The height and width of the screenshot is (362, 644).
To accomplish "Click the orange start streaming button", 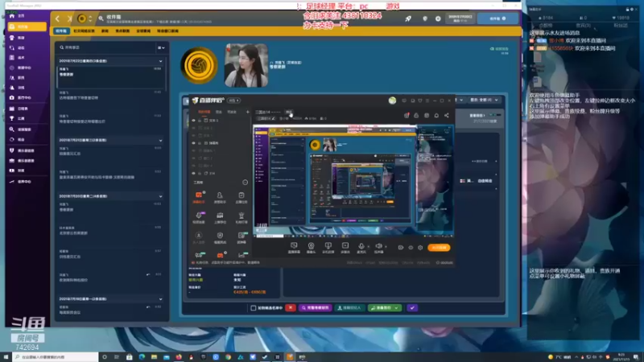I will point(439,248).
